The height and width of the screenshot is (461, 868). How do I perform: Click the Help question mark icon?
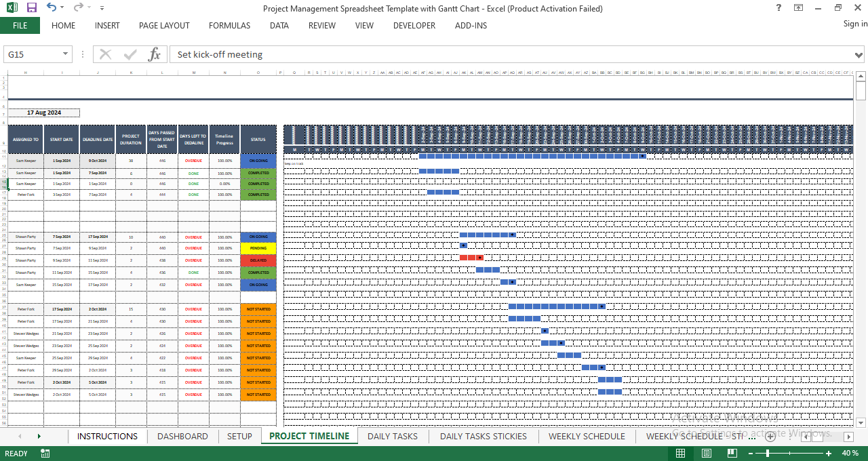pos(777,8)
